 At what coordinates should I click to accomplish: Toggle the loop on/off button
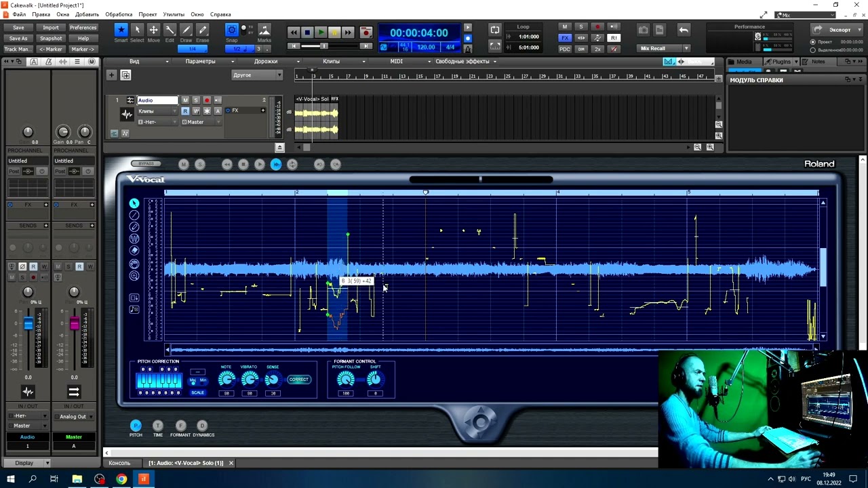[495, 30]
